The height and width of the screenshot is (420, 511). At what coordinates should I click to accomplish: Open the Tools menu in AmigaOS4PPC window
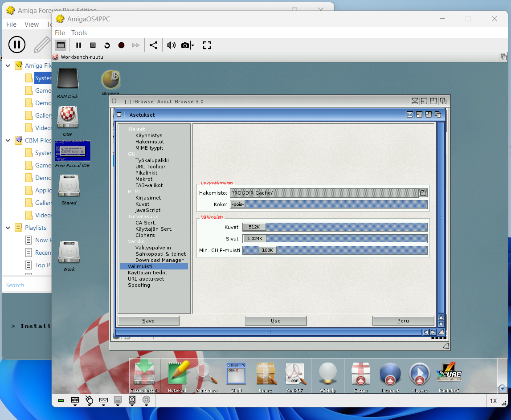point(79,33)
